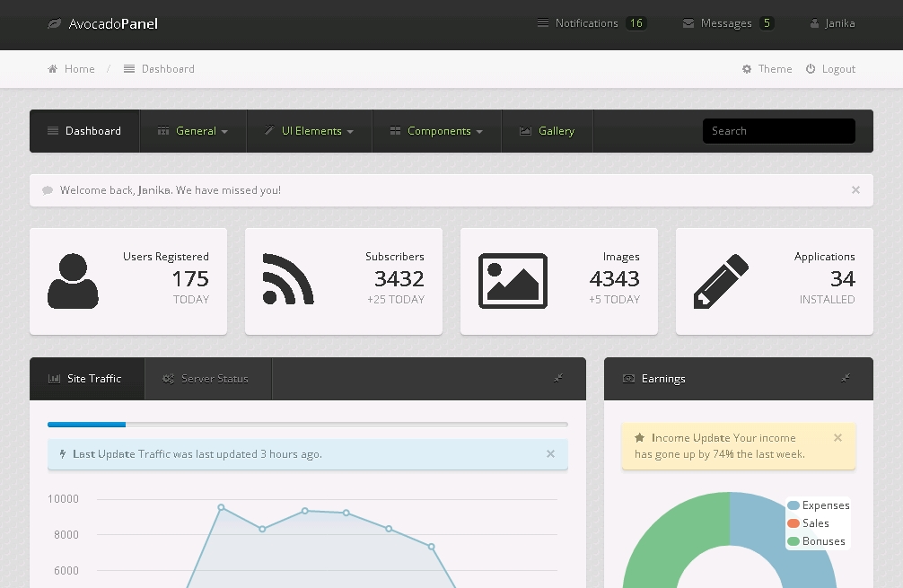Viewport: 903px width, 588px height.
Task: Click the large user silhouette icon
Action: (73, 281)
